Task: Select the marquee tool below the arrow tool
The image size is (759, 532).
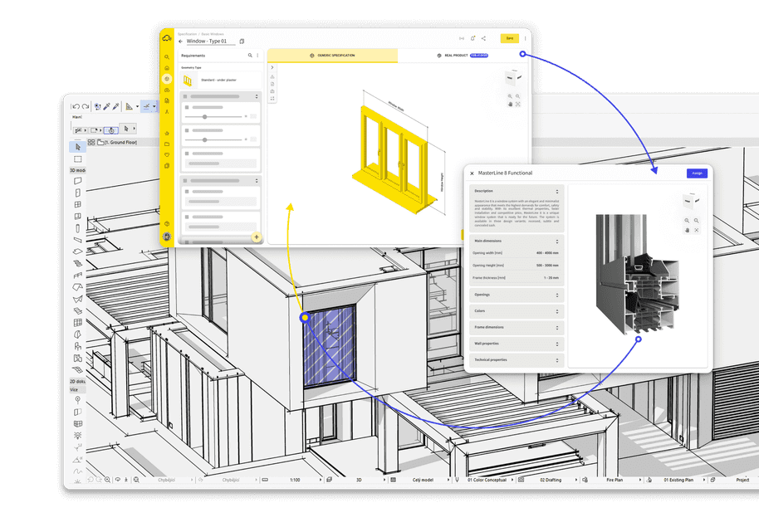Action: (x=78, y=159)
